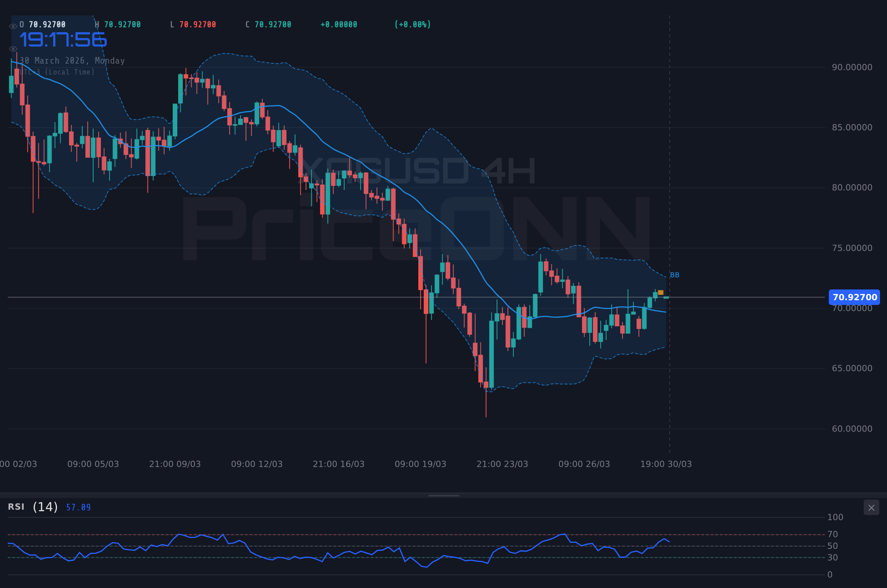Image resolution: width=887 pixels, height=588 pixels.
Task: Click the BB label on the chart
Action: tap(675, 275)
